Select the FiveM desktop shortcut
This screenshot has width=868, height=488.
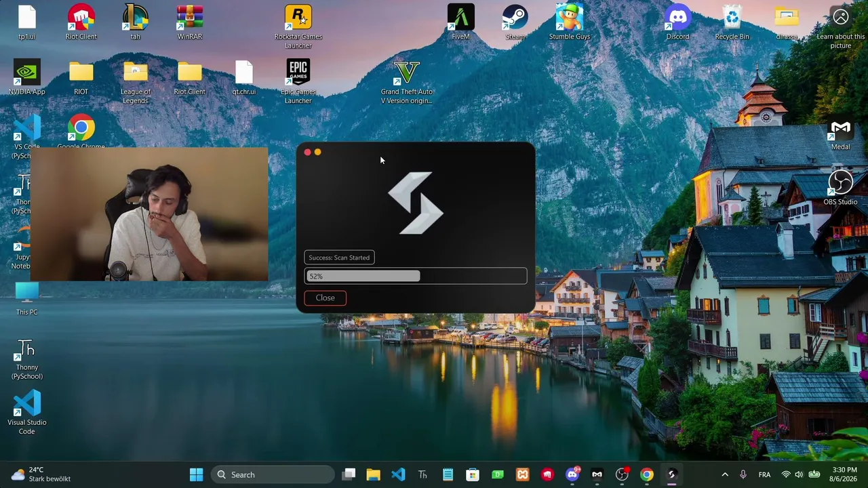tap(461, 22)
